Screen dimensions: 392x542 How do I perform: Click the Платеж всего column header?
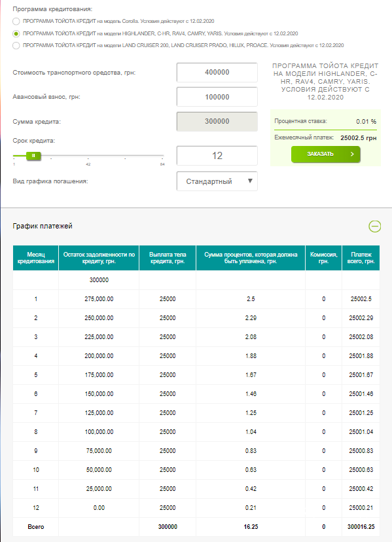pyautogui.click(x=361, y=258)
